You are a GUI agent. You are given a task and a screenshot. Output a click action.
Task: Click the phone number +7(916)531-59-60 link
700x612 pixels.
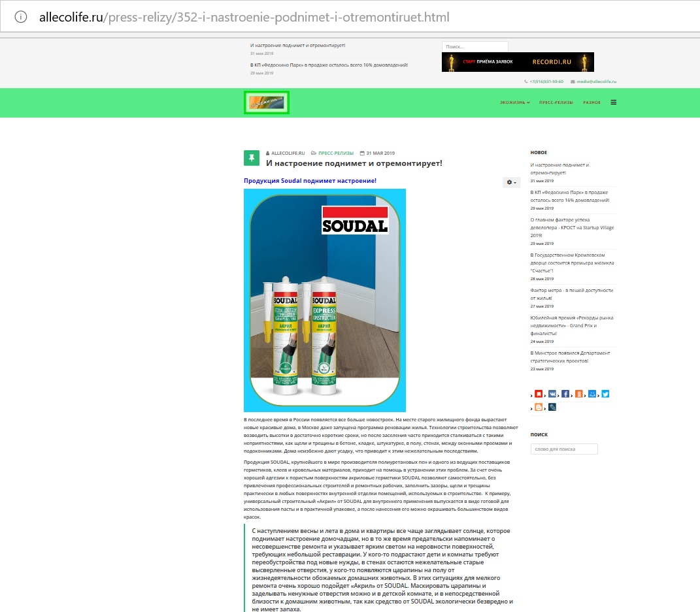pos(546,82)
